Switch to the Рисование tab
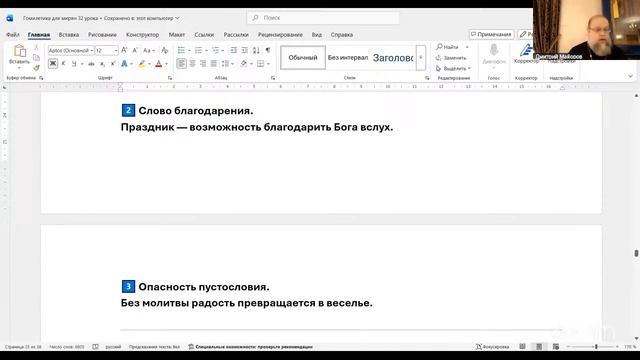Image resolution: width=640 pixels, height=360 pixels. pyautogui.click(x=102, y=35)
